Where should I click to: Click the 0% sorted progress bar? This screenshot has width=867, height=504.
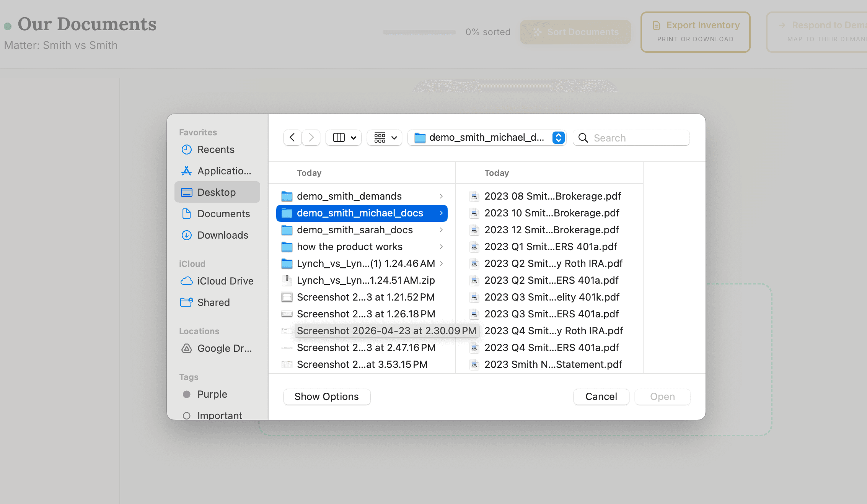coord(419,33)
